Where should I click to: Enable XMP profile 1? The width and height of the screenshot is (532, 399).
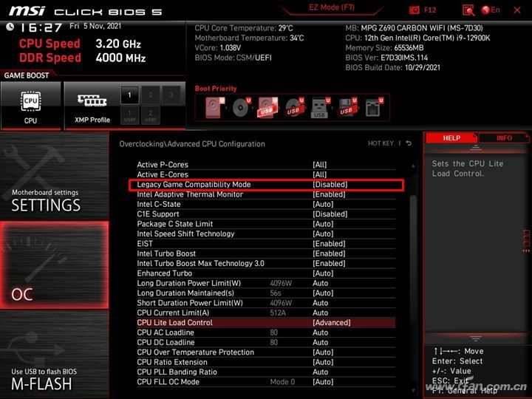click(x=129, y=95)
